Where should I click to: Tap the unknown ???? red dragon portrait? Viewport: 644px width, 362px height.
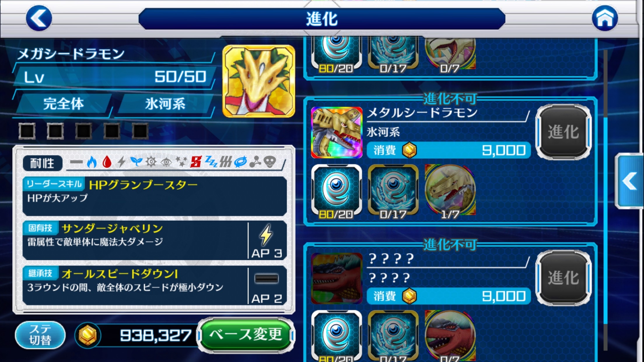pos(337,279)
